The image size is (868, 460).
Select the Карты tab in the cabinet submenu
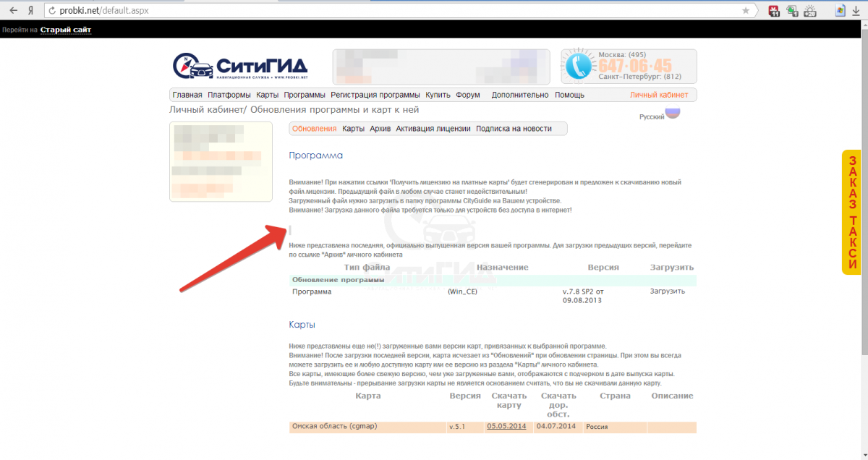coord(354,129)
